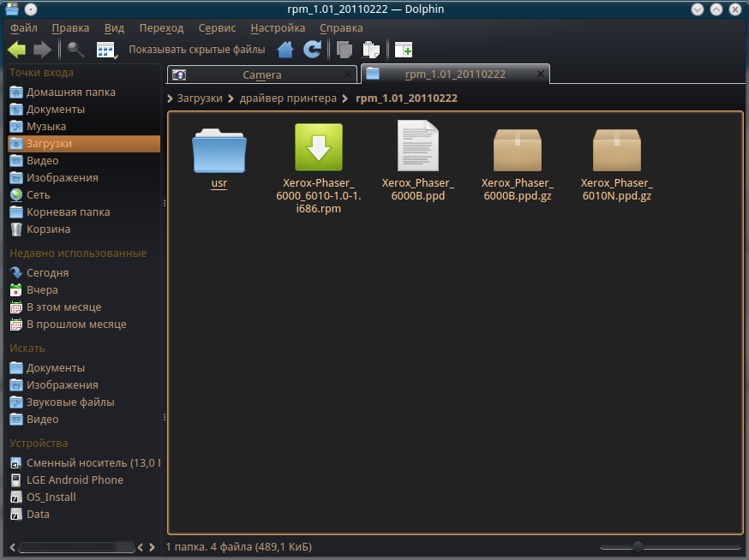Viewport: 749px width, 560px height.
Task: Click 'драйвер принтера' breadcrumb
Action: (288, 98)
